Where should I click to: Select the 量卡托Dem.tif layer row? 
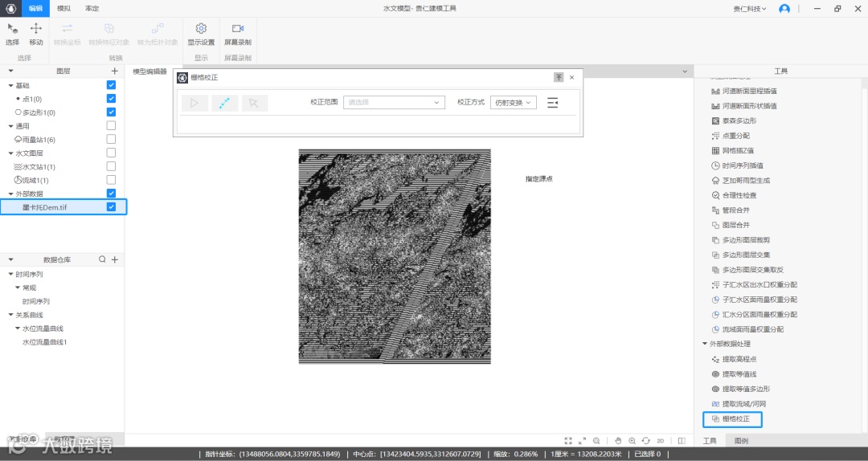click(x=63, y=207)
